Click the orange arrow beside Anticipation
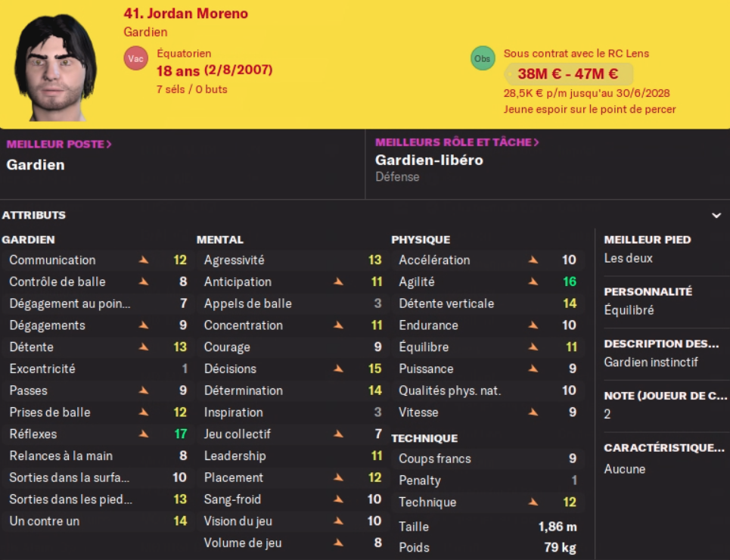 coord(338,282)
